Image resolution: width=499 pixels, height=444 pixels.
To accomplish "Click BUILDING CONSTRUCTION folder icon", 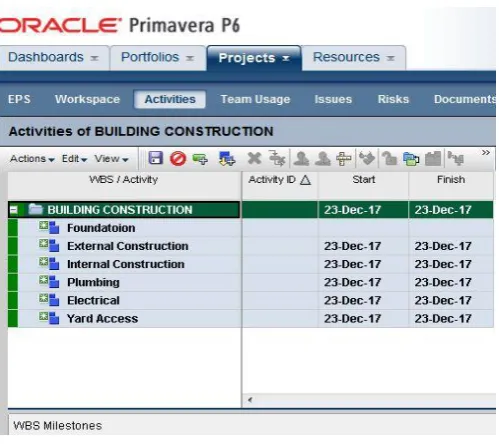I will coord(35,209).
